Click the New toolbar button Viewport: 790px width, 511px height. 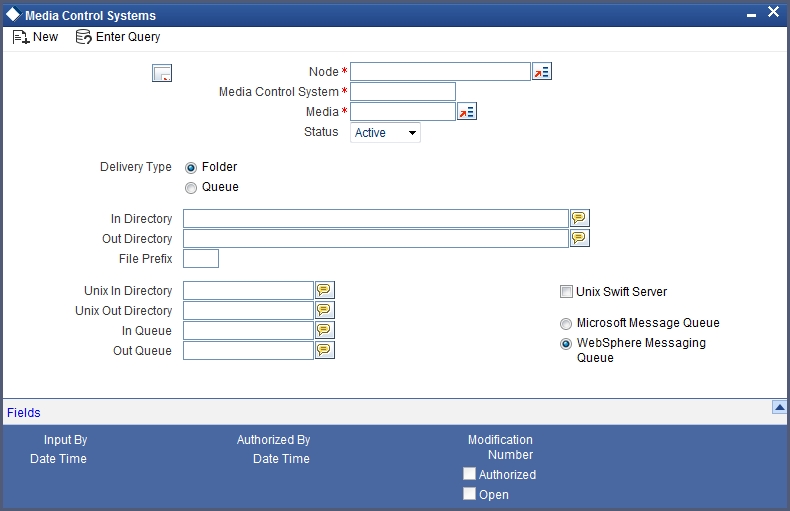click(35, 37)
